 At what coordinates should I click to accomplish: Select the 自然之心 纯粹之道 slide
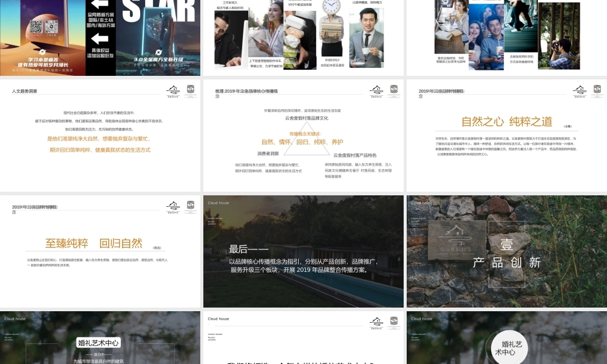[506, 135]
